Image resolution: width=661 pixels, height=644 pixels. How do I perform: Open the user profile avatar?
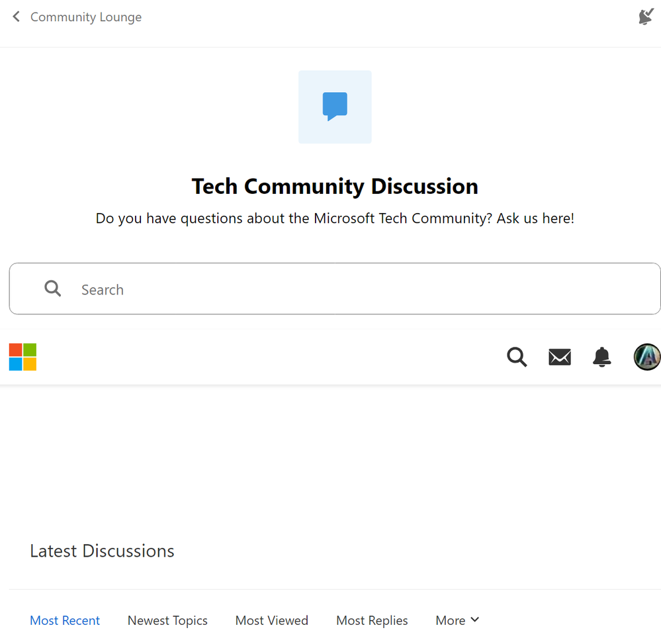[647, 357]
